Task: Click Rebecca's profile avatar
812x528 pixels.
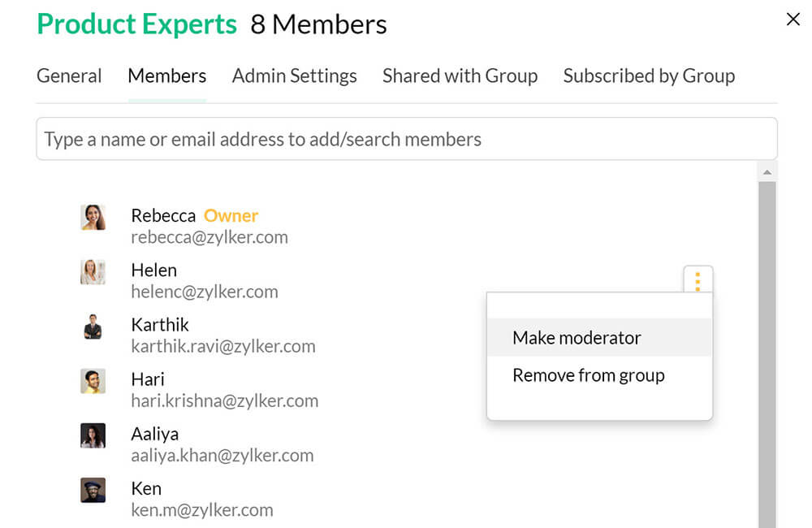Action: click(x=93, y=217)
